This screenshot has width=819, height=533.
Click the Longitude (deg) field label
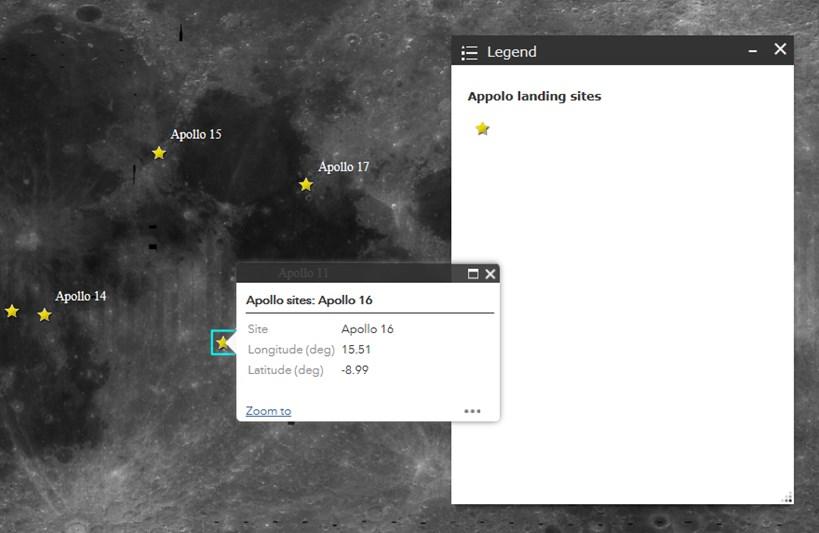tap(291, 350)
